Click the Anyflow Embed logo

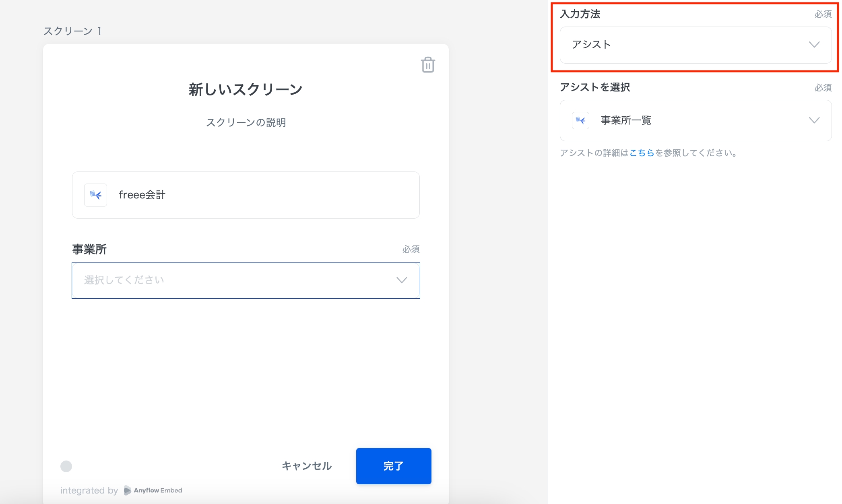pos(153,490)
